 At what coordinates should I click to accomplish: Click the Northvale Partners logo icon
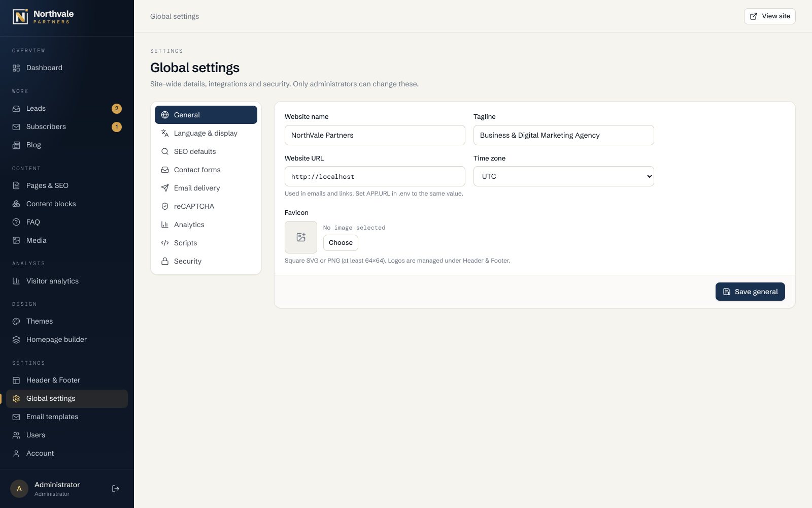(x=20, y=17)
